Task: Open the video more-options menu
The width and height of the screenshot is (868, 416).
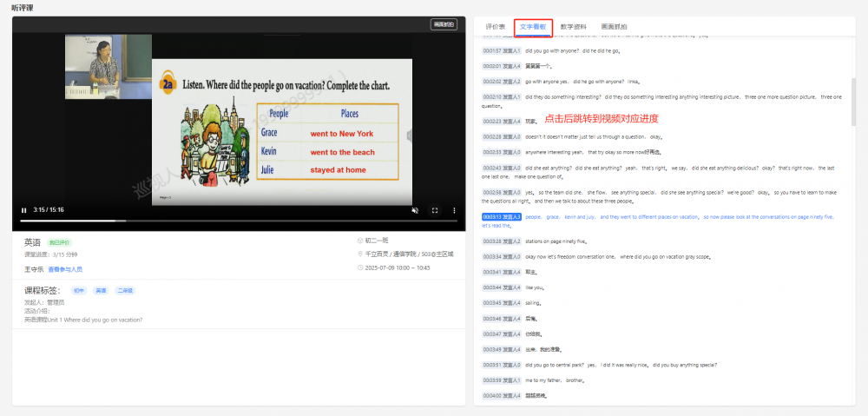Action: point(455,210)
